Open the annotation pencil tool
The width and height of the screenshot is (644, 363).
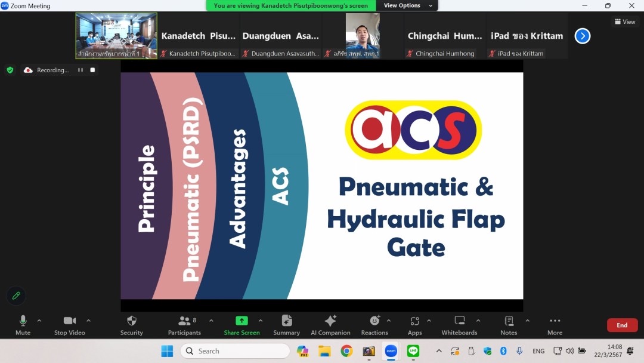tap(16, 296)
